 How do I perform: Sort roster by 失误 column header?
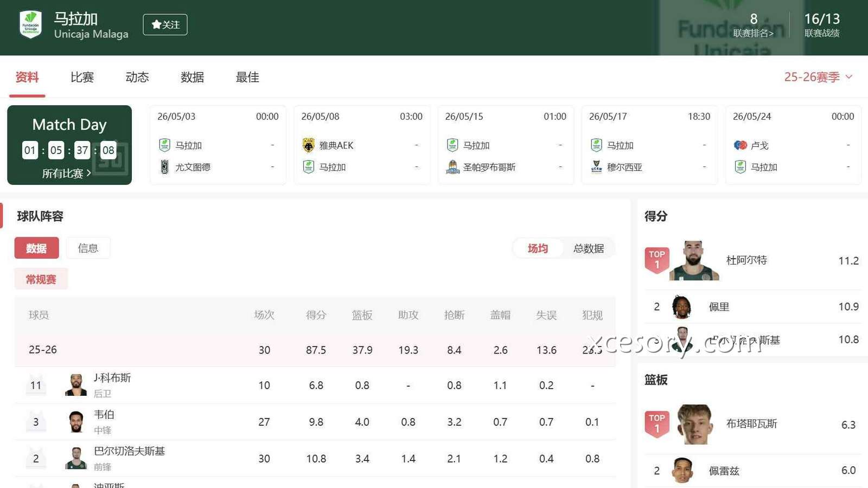click(x=546, y=315)
